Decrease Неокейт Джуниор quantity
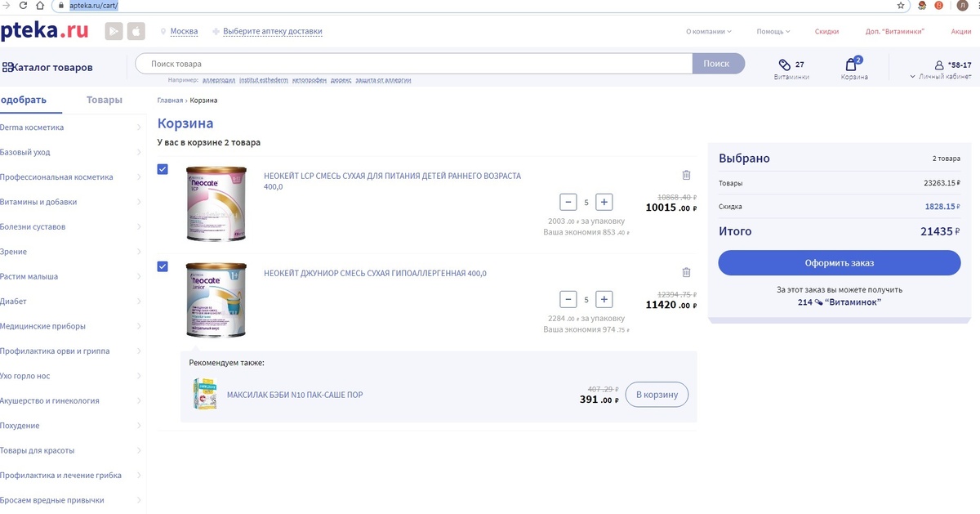The width and height of the screenshot is (980, 514). point(568,299)
